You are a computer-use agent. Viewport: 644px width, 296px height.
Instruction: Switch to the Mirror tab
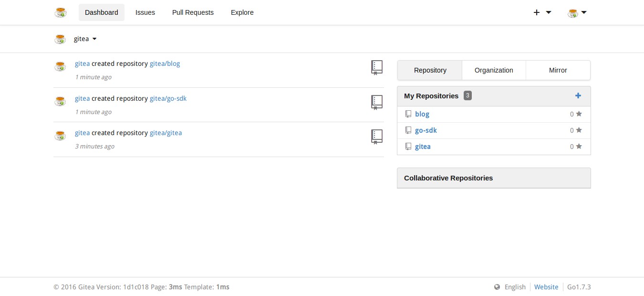pyautogui.click(x=558, y=70)
